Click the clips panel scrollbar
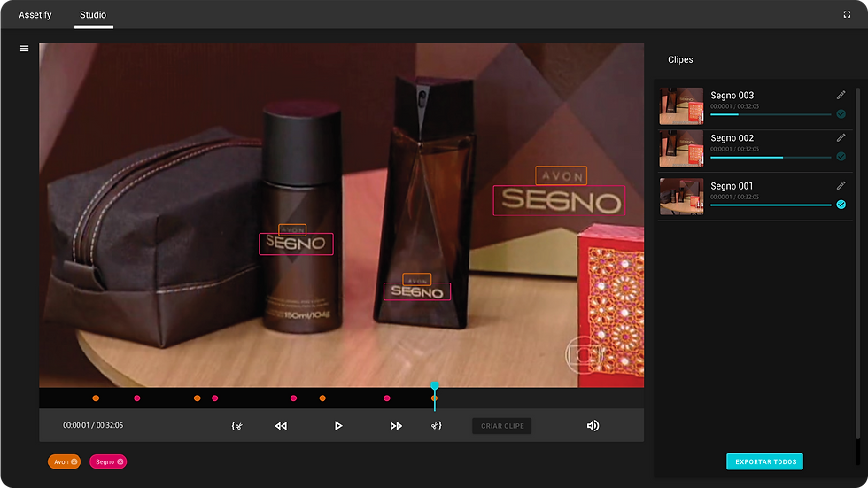The width and height of the screenshot is (868, 488). [x=858, y=263]
